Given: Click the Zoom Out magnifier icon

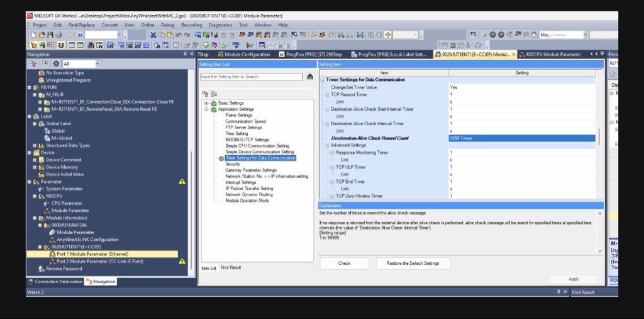Looking at the screenshot, I should click(379, 35).
